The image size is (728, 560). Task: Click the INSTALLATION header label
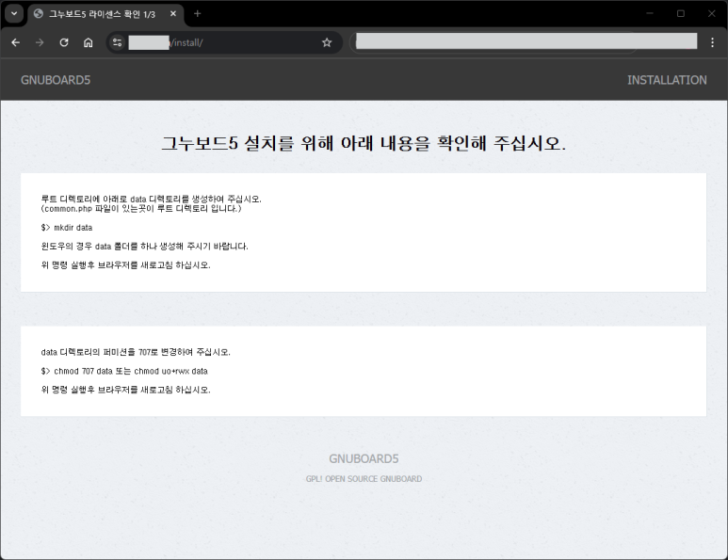[x=667, y=80]
